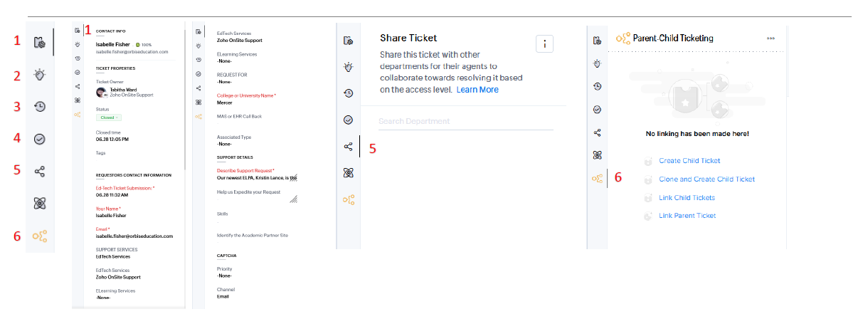Click the approval checkmark icon beside number 4

40,139
